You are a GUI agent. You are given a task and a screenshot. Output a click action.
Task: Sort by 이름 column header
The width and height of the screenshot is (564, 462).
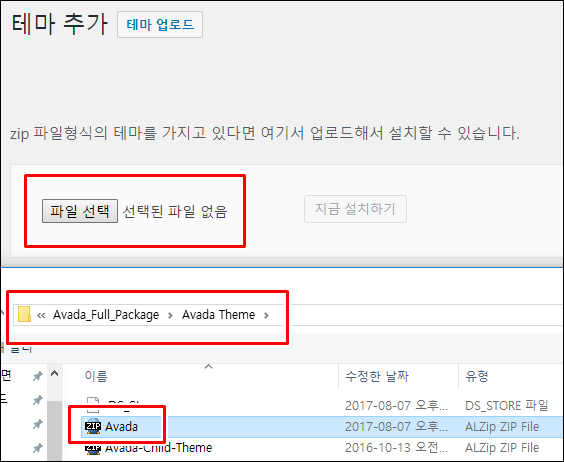click(x=96, y=376)
